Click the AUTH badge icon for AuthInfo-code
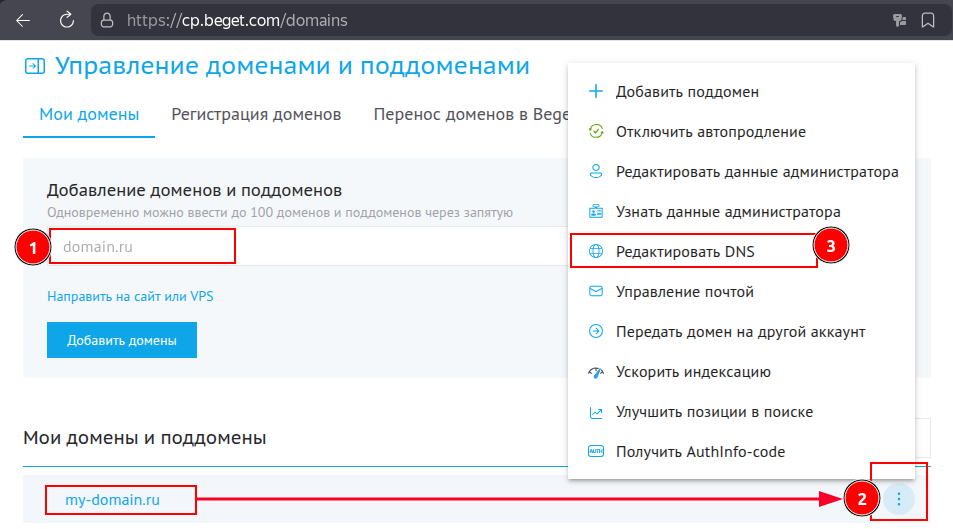Image resolution: width=953 pixels, height=529 pixels. (x=596, y=451)
